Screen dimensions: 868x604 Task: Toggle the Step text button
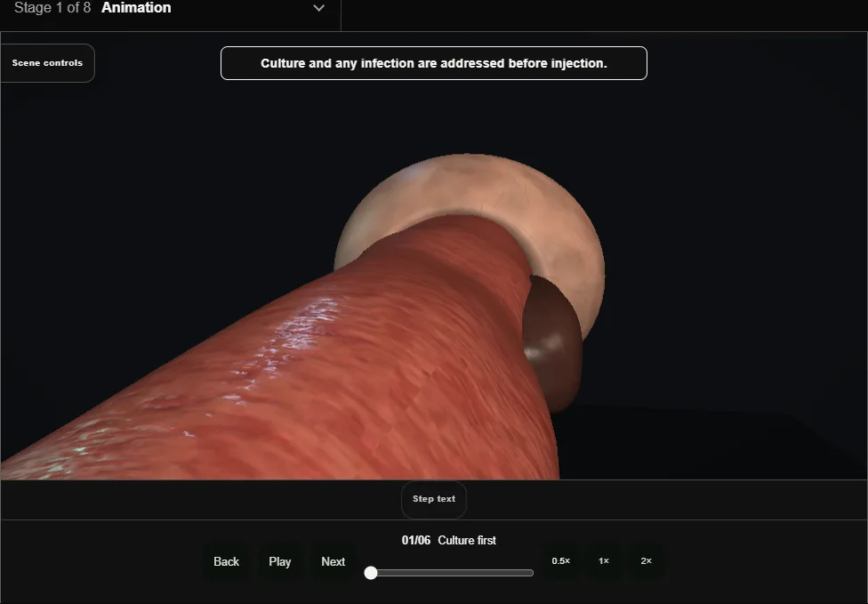click(x=434, y=499)
